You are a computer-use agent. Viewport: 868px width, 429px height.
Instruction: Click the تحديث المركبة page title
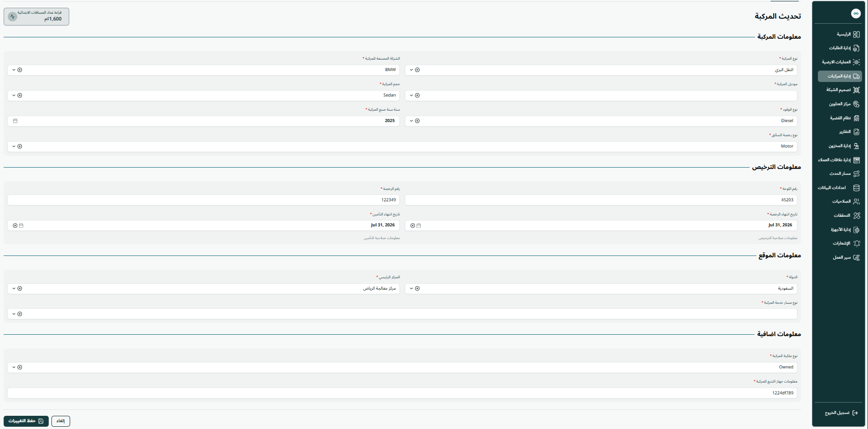[778, 16]
